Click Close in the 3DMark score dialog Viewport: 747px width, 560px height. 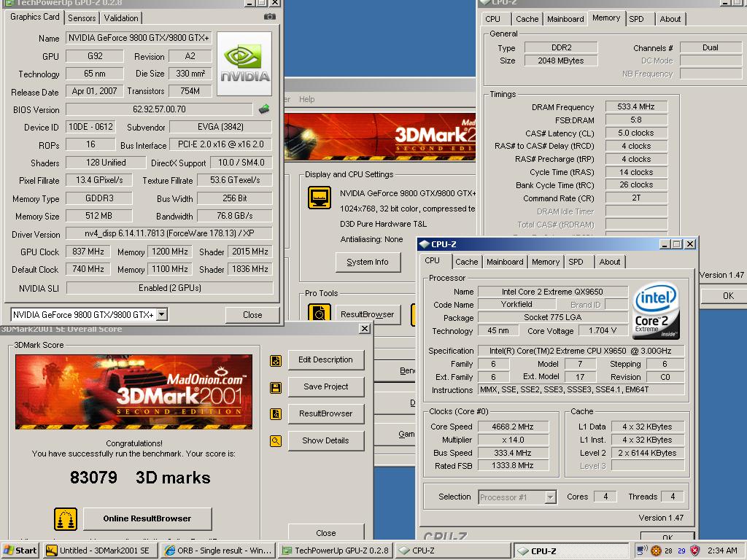(x=326, y=533)
